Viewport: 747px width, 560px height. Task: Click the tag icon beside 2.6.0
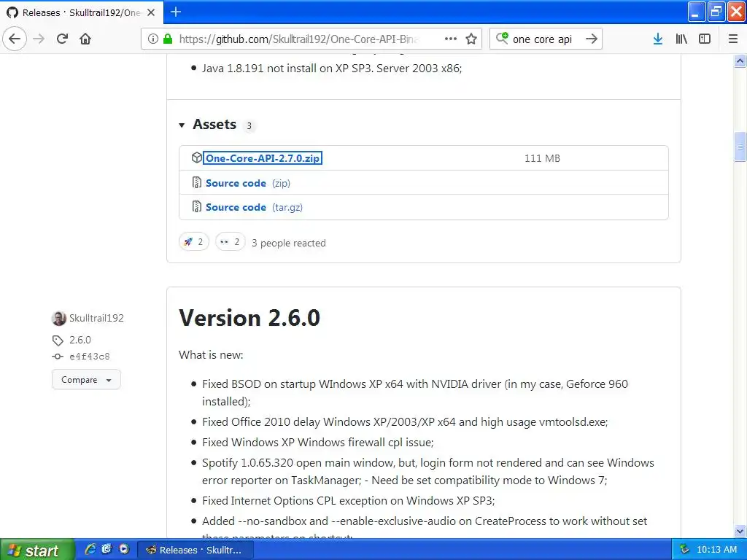tap(58, 341)
